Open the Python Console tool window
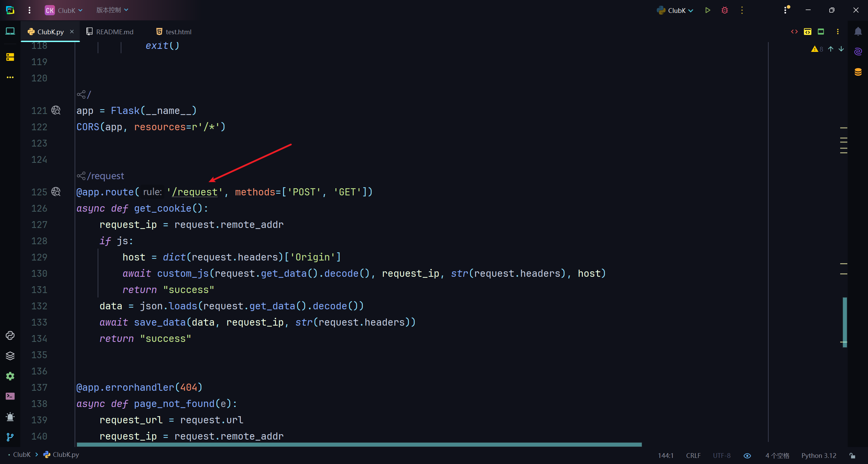The image size is (868, 464). [10, 335]
